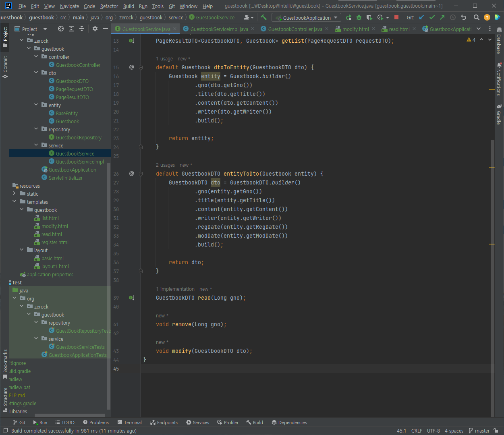This screenshot has height=435, width=504.
Task: Toggle the Project tool window stripe button
Action: point(5,37)
